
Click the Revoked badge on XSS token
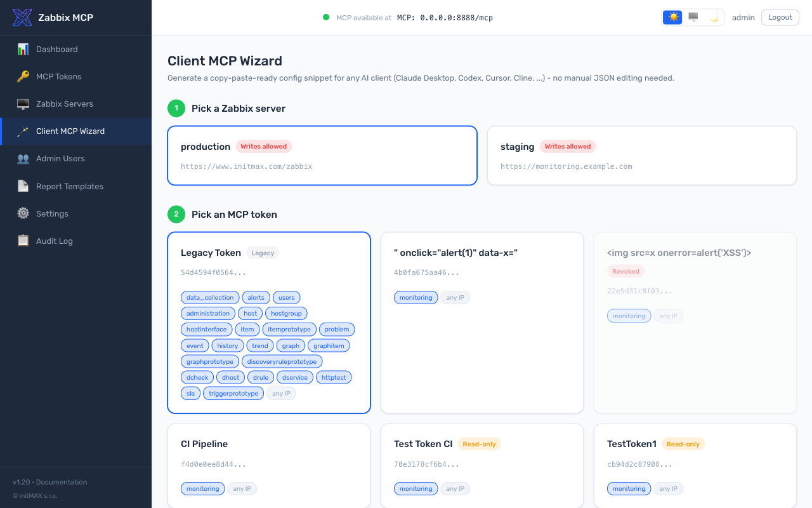click(626, 271)
